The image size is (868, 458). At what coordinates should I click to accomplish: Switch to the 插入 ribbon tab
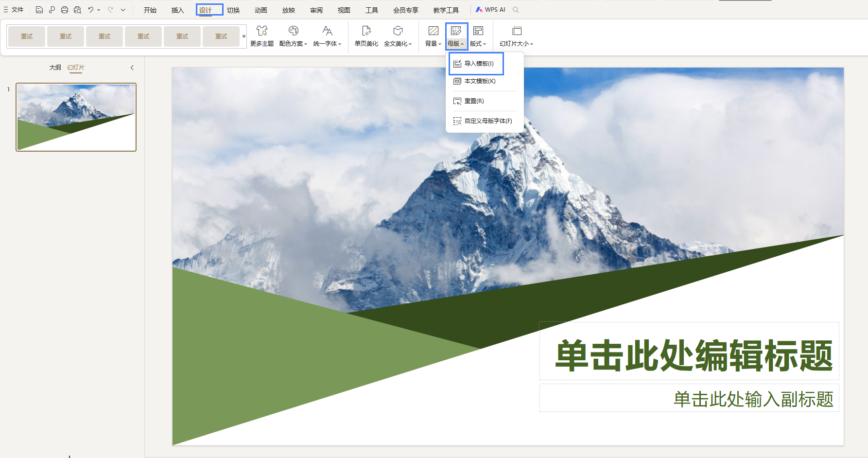[x=177, y=10]
